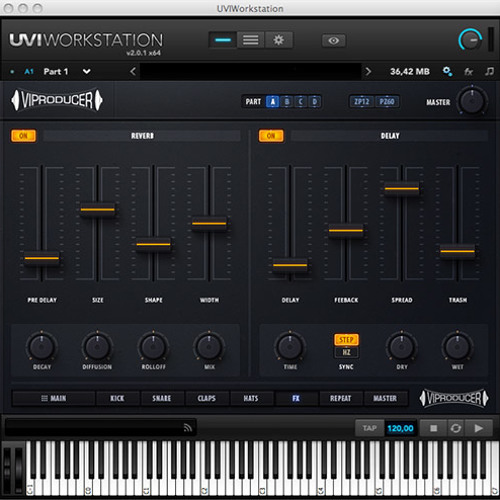Screen dimensions: 500x500
Task: Enable STEP sync mode
Action: 346,340
